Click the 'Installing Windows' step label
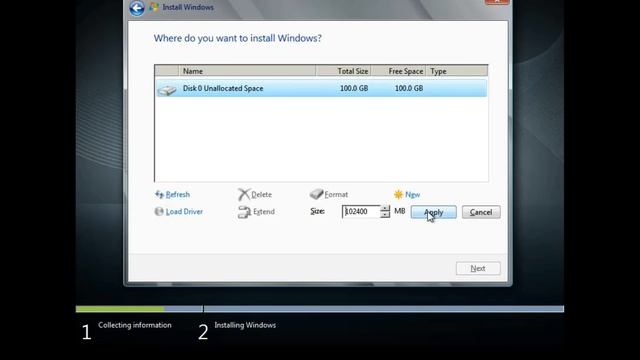640x360 pixels. pos(245,325)
